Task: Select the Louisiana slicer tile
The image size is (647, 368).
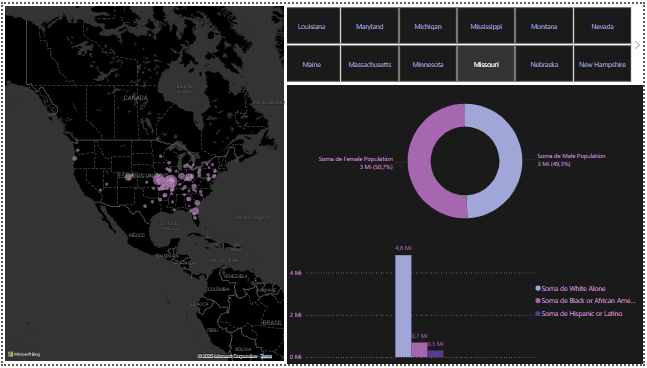Action: [314, 26]
